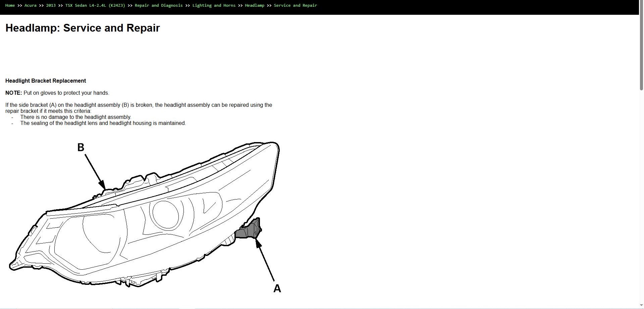Navigate to Repair and Diagnosis breadcrumb
The width and height of the screenshot is (644, 309).
159,5
